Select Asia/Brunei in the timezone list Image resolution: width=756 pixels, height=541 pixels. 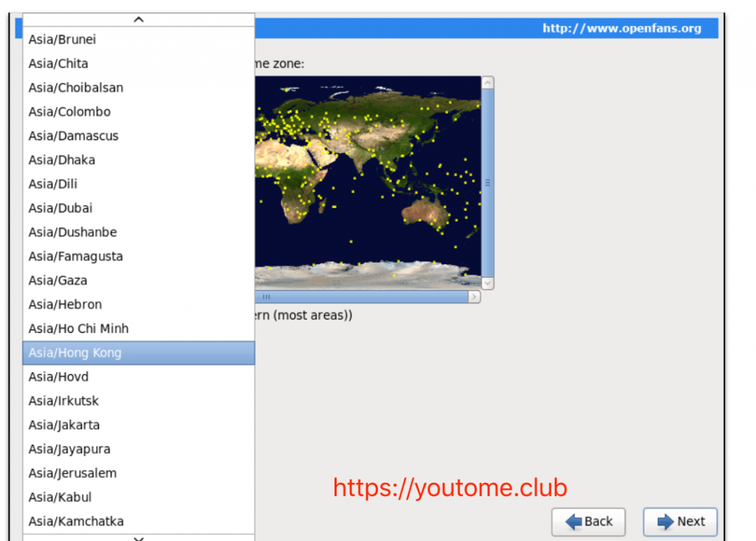(x=138, y=40)
